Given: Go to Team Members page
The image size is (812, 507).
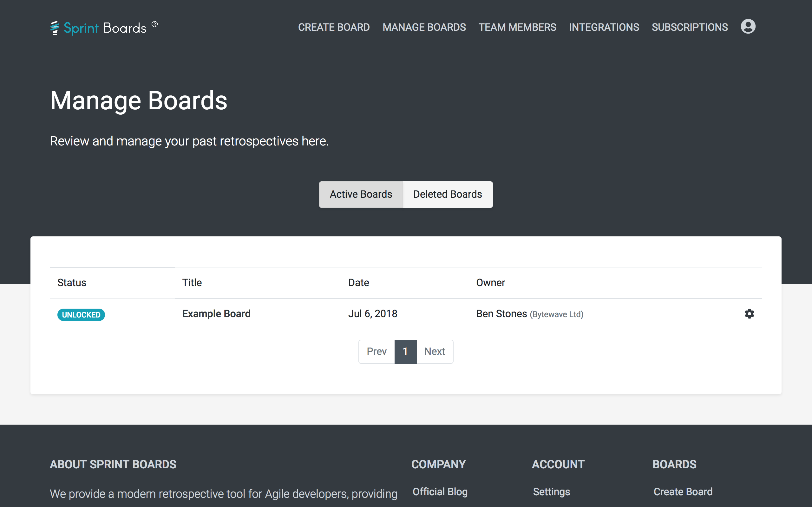Looking at the screenshot, I should coord(517,27).
